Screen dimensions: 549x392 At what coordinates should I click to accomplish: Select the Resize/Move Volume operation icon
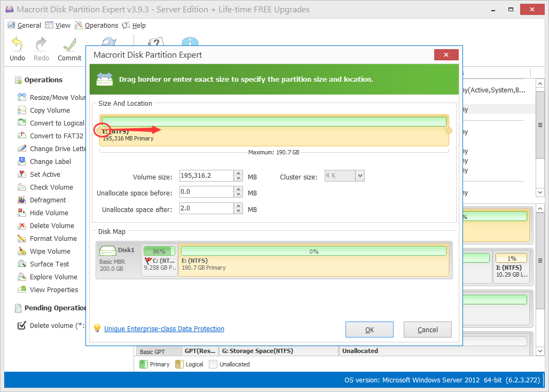click(x=22, y=97)
